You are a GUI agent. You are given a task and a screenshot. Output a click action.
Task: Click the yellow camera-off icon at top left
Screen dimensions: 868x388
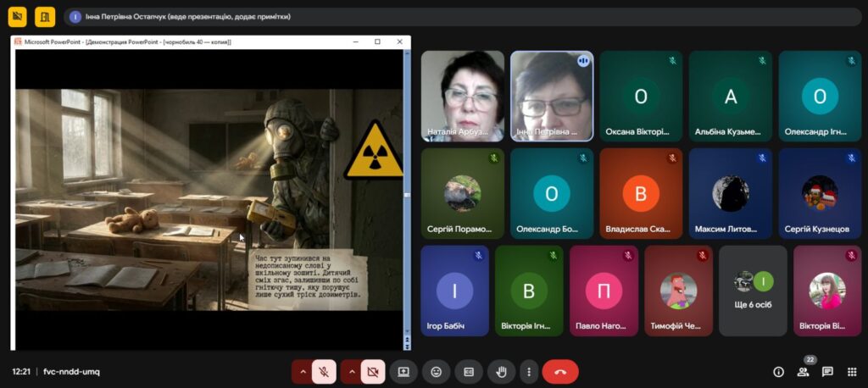click(x=18, y=16)
